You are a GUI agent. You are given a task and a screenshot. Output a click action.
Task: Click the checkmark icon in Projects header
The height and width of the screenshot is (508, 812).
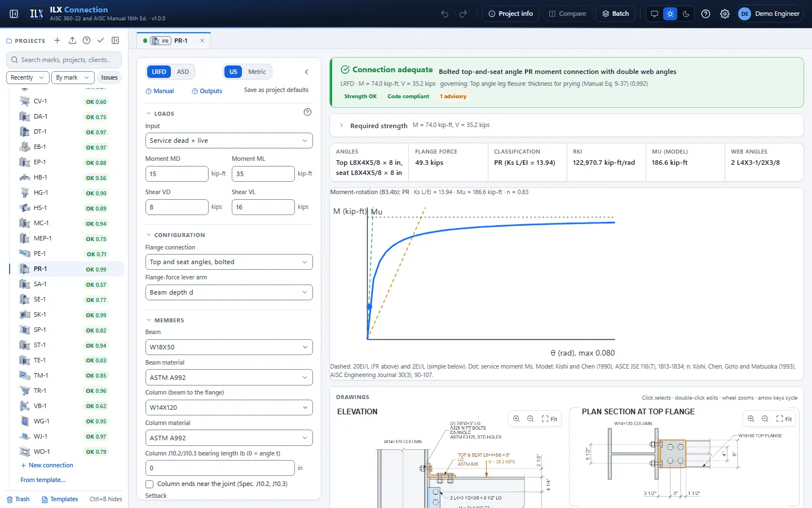[100, 41]
